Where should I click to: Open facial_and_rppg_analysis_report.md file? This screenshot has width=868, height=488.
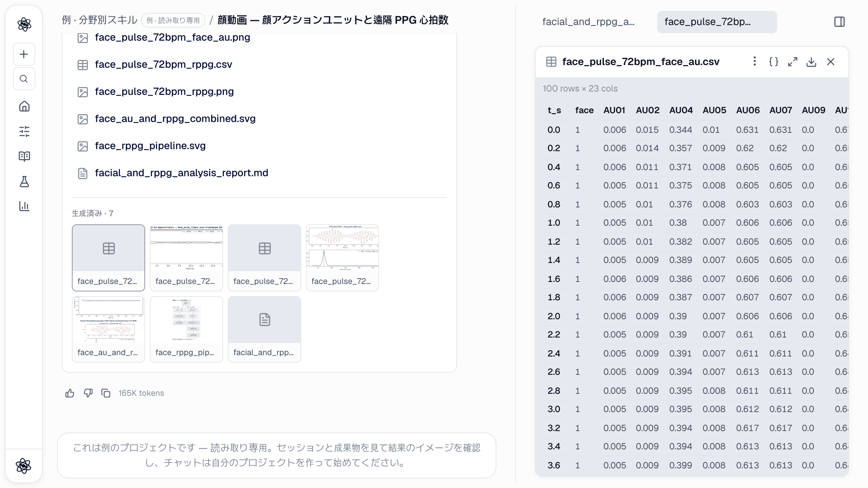(x=181, y=173)
